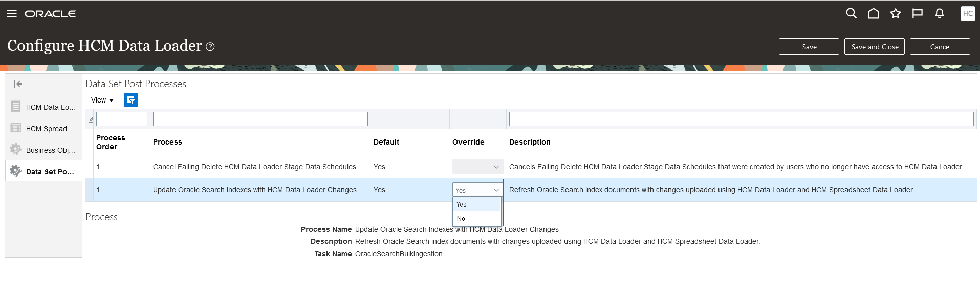Click the Oracle logo
The width and height of the screenshot is (980, 285).
[50, 14]
